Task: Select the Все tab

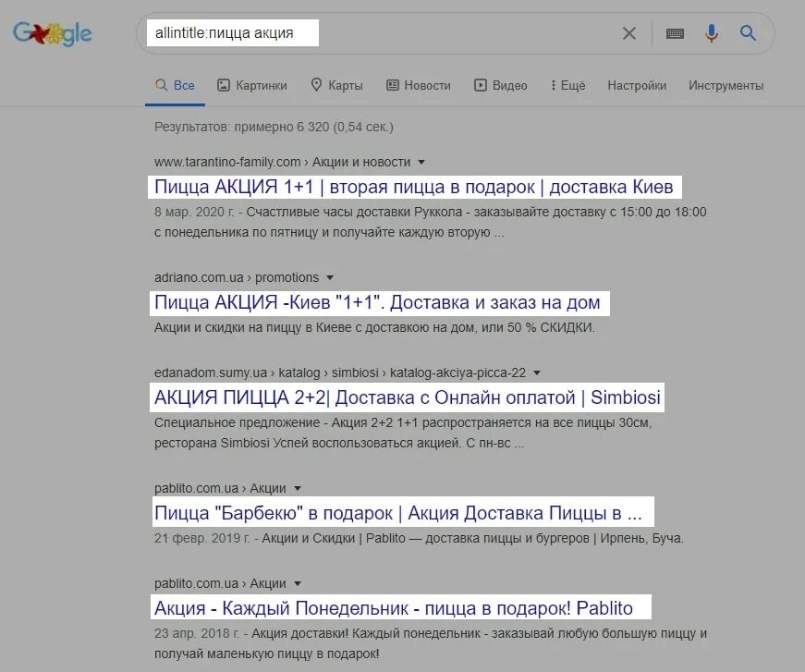Action: point(175,85)
